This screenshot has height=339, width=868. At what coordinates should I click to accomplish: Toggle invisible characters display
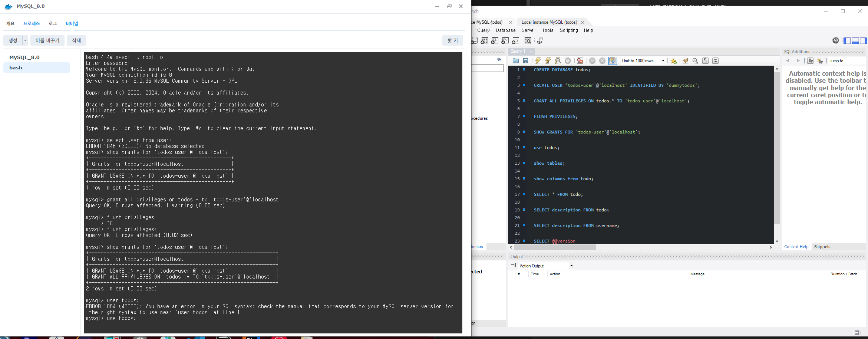click(x=706, y=61)
